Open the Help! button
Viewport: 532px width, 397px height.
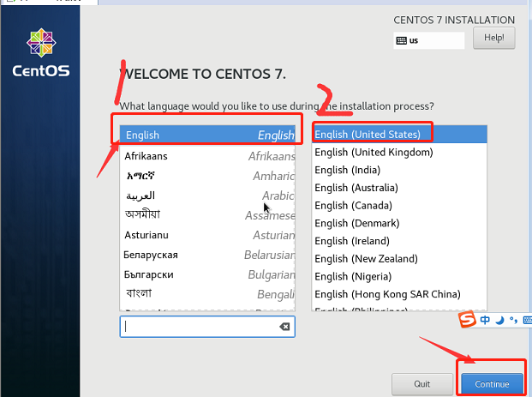coord(494,38)
